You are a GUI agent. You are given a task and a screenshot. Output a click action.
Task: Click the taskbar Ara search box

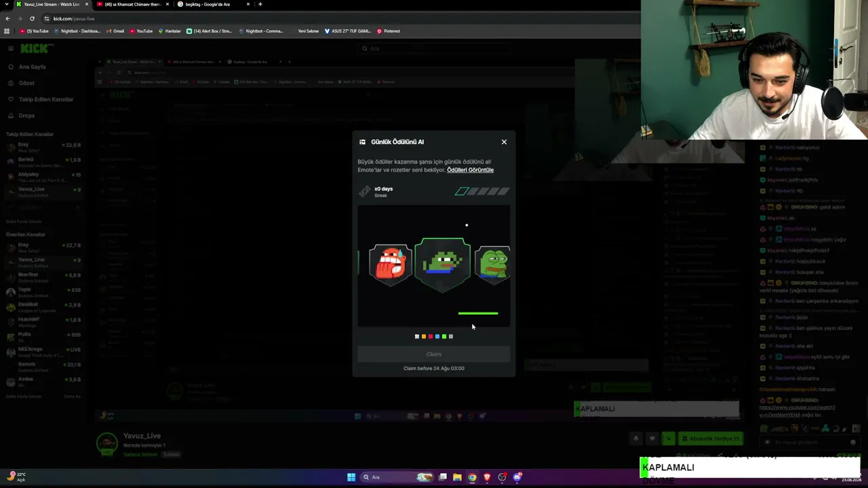(x=397, y=477)
